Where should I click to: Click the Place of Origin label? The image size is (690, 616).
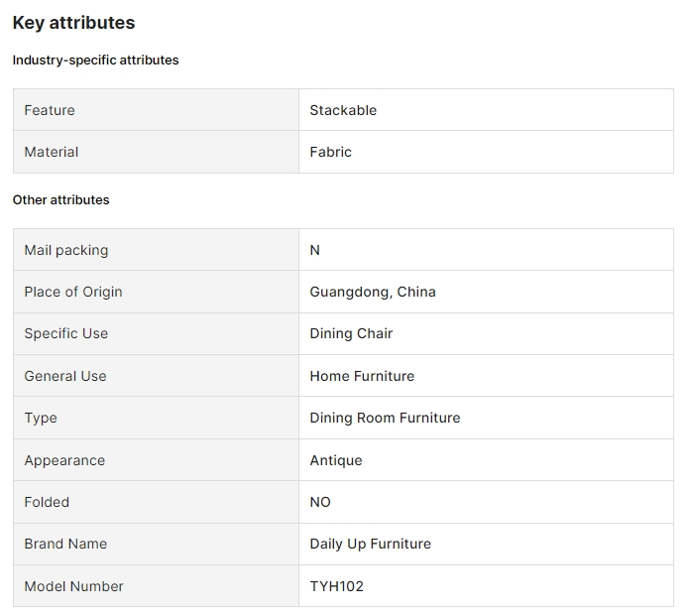tap(73, 292)
